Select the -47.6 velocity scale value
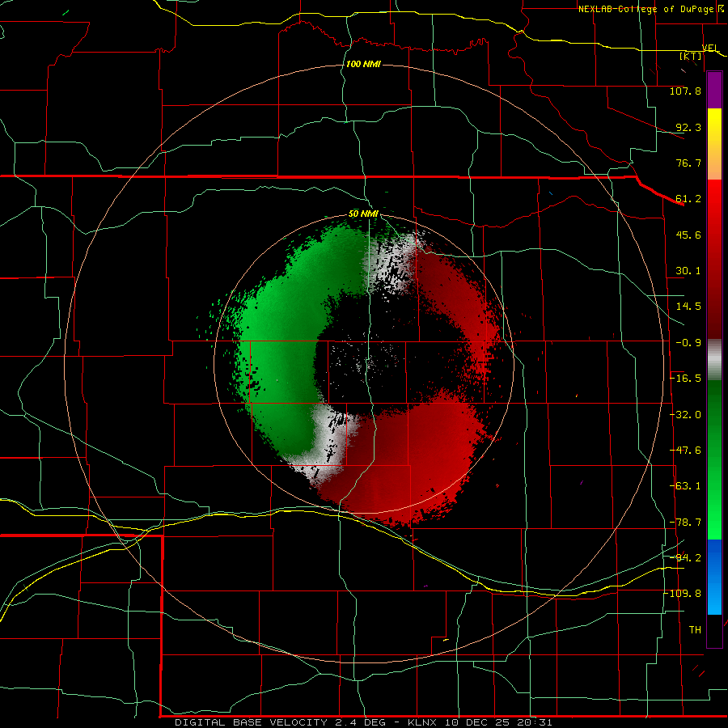The width and height of the screenshot is (728, 728). (685, 451)
